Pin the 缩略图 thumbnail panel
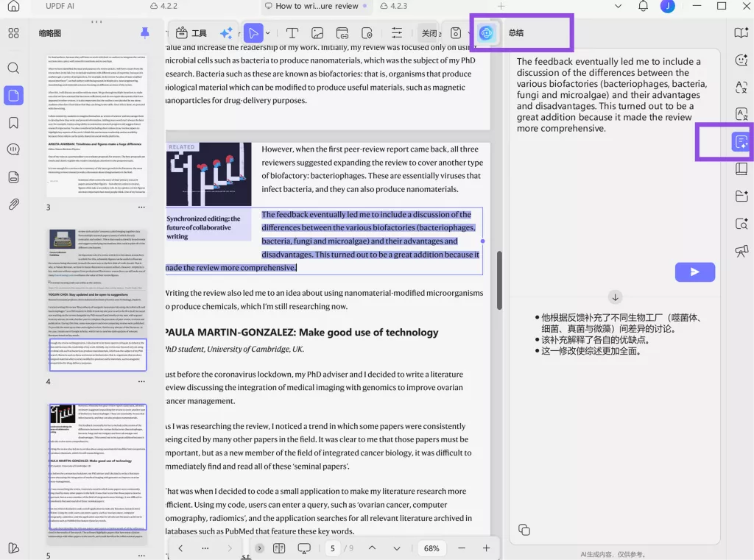The image size is (754, 560). coord(144,32)
